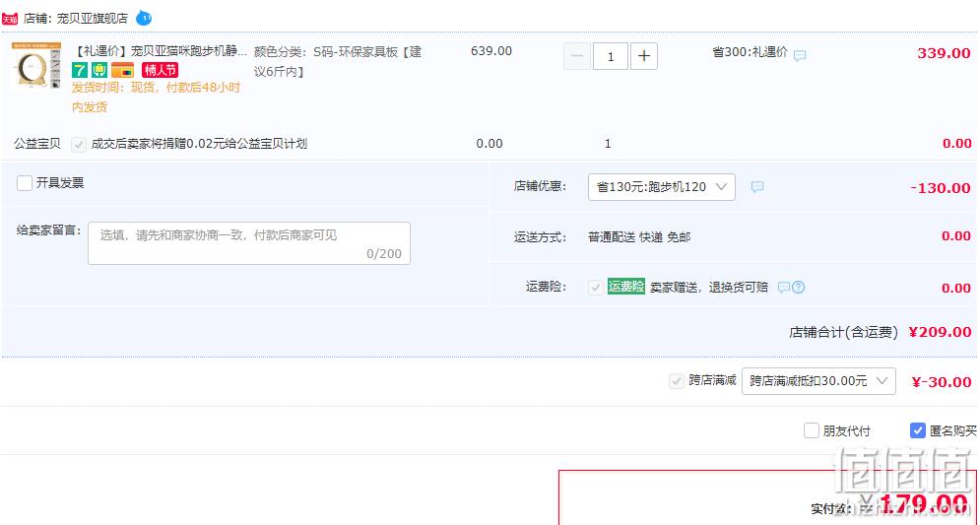Image resolution: width=980 pixels, height=525 pixels.
Task: Click the store total ¥209.00
Action: point(940,332)
